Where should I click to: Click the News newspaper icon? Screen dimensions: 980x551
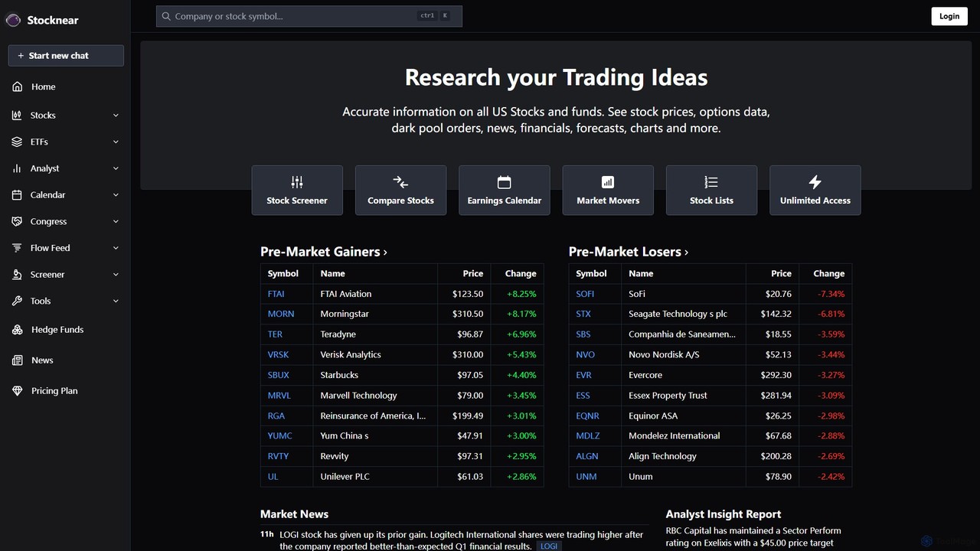tap(17, 360)
